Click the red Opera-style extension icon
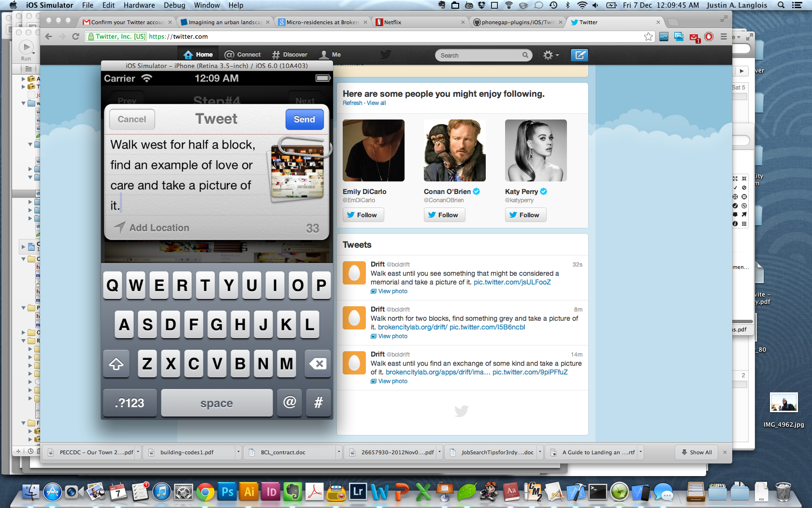Viewport: 812px width, 508px height. [709, 37]
